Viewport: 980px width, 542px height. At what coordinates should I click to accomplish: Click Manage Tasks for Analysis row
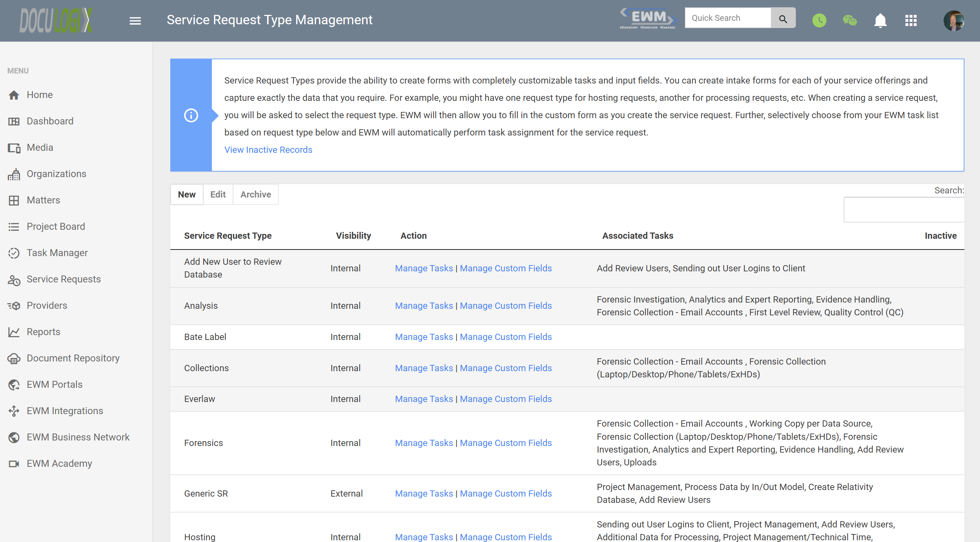coord(424,306)
